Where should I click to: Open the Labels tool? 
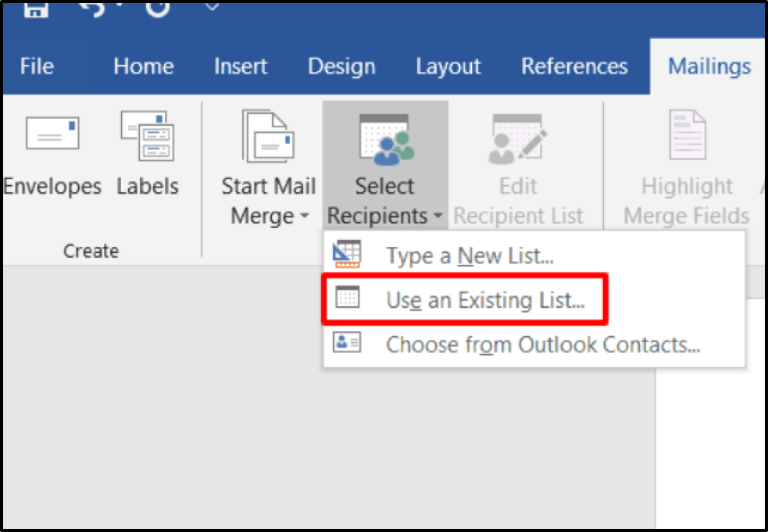coord(148,155)
